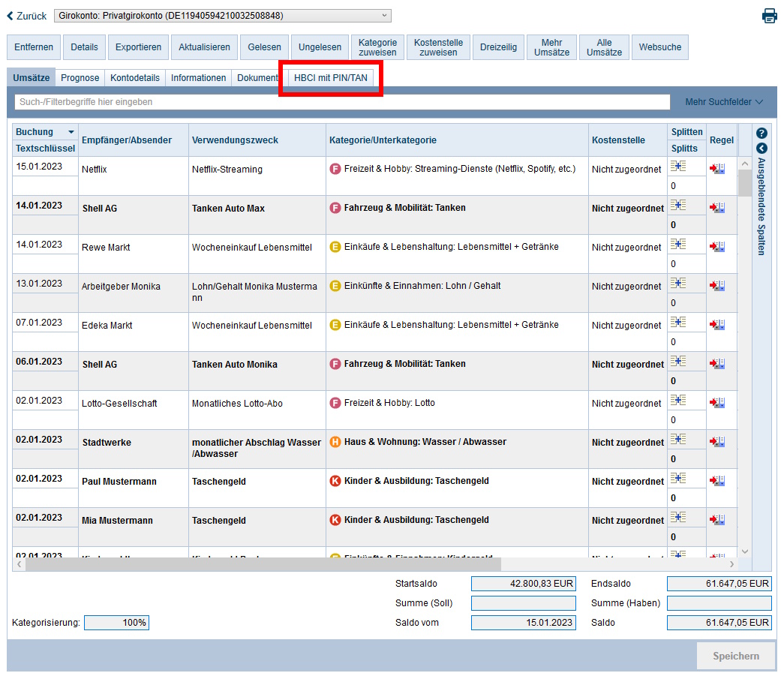
Task: Select the Umsätze tab
Action: tap(31, 78)
